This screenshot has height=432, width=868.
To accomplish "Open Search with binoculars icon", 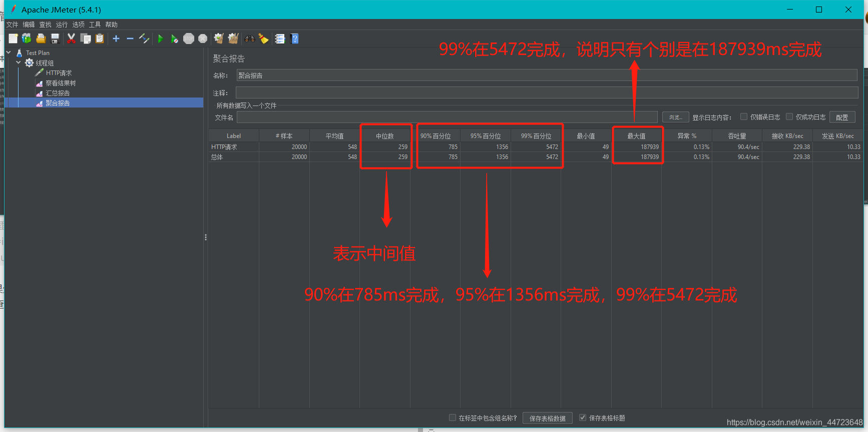I will [x=249, y=38].
